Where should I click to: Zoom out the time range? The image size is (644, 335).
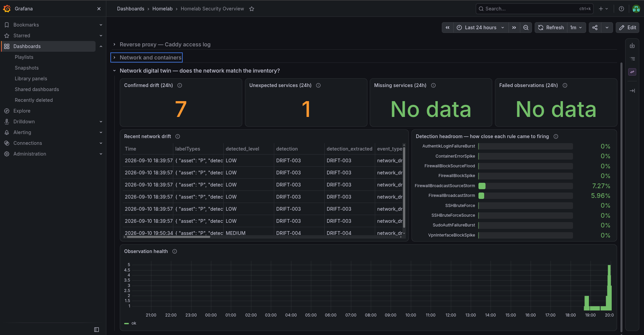click(526, 28)
